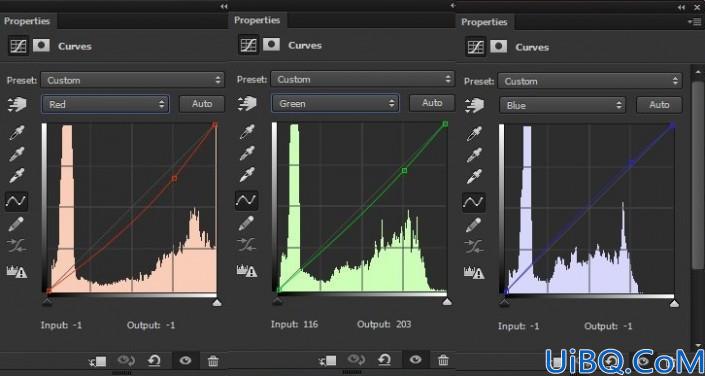This screenshot has width=705, height=376.
Task: Open Preset dropdown in Blue Curves panel
Action: 590,81
